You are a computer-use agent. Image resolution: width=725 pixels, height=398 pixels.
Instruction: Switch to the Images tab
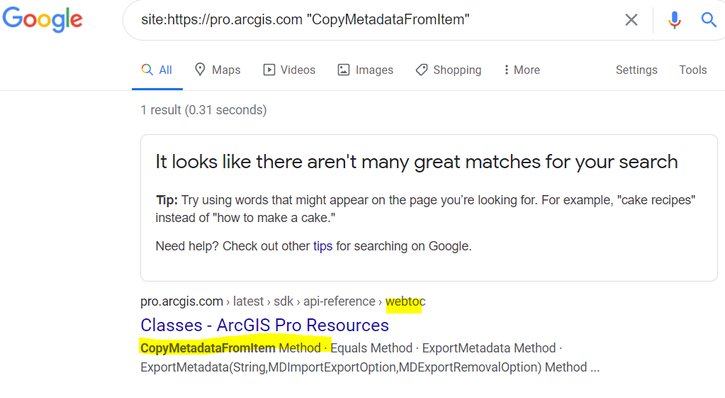365,70
